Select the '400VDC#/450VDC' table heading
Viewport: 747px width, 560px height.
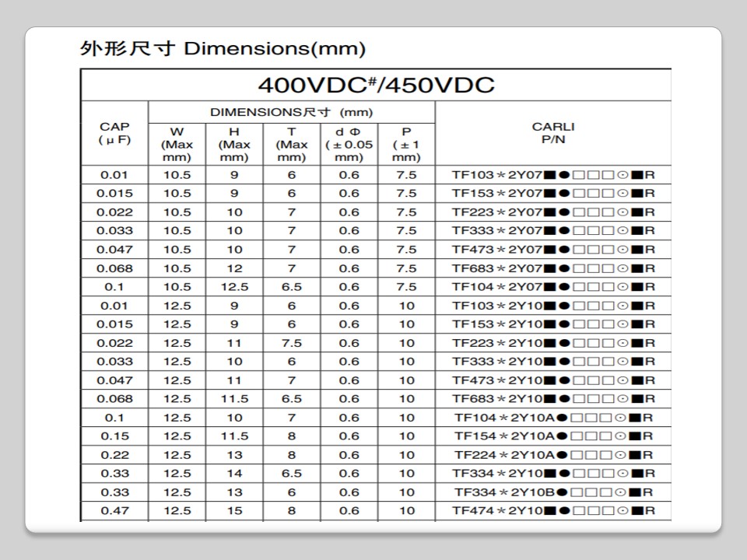pos(376,85)
